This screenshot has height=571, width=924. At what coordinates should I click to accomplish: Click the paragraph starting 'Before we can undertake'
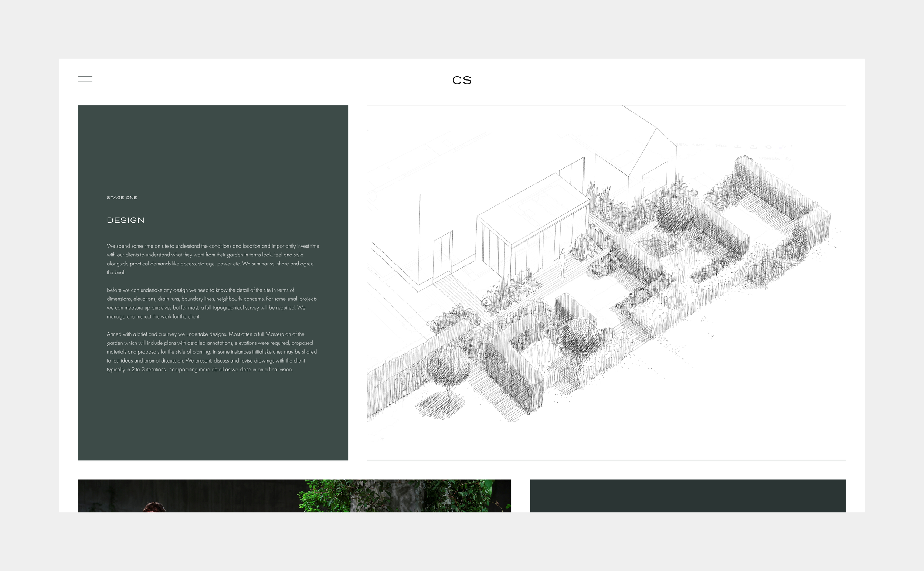pyautogui.click(x=211, y=303)
